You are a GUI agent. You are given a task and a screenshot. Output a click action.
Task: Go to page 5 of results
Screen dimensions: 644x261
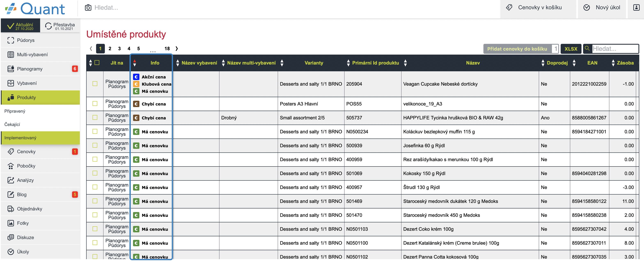pyautogui.click(x=139, y=49)
